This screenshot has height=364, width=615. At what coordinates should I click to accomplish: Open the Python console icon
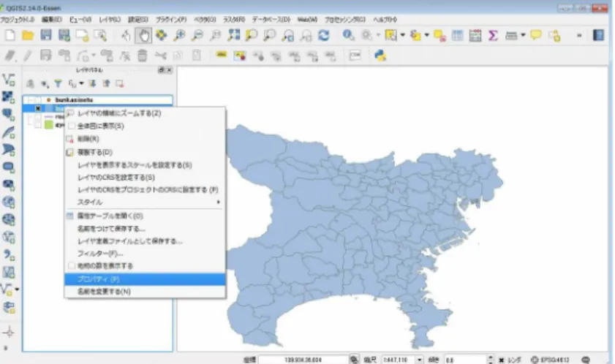pos(380,56)
